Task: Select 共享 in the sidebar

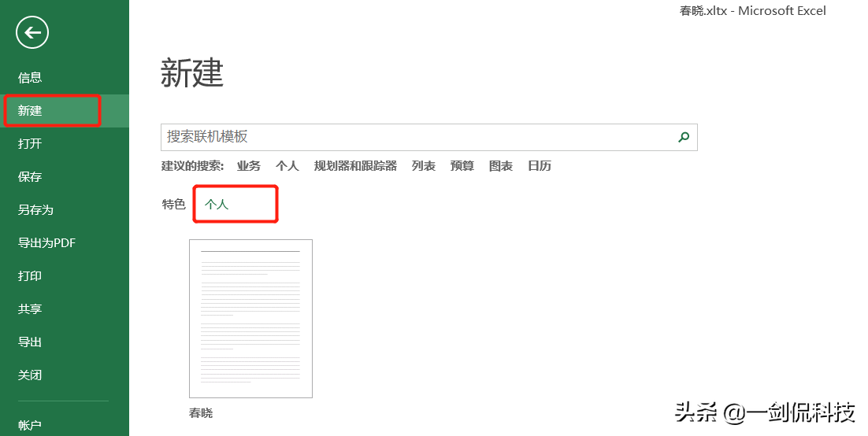Action: [30, 309]
